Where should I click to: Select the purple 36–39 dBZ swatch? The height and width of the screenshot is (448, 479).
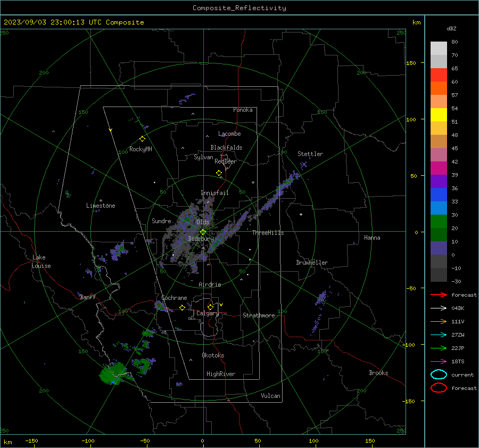point(439,181)
